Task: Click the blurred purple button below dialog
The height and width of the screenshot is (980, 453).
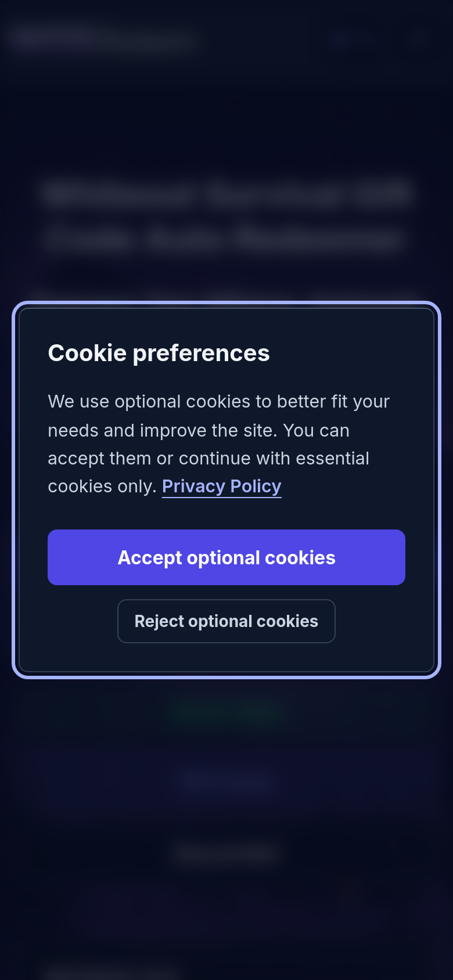Action: click(x=227, y=781)
